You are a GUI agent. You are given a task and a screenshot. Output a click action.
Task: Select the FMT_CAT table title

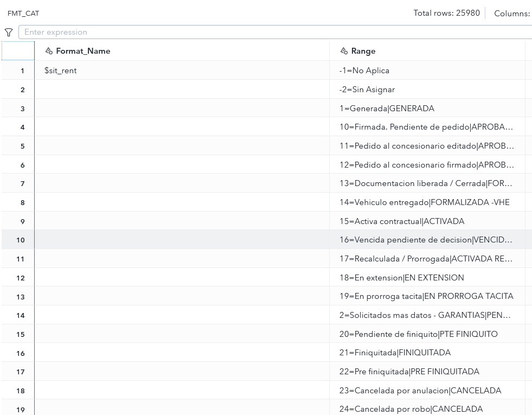(x=23, y=13)
